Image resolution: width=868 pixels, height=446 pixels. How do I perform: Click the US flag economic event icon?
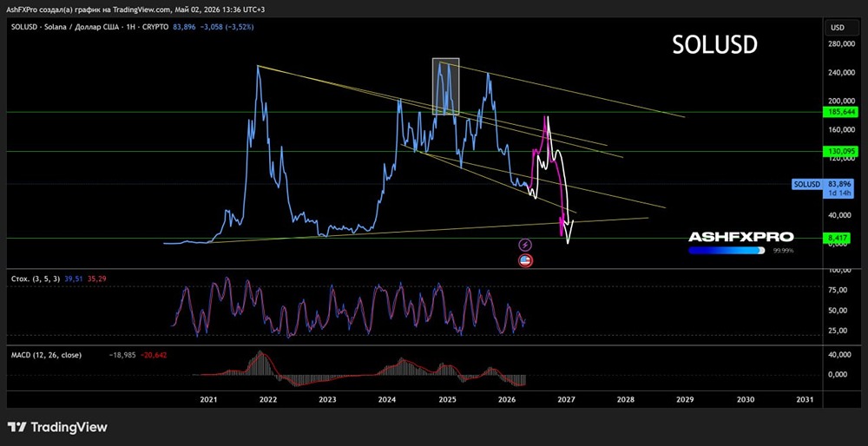(525, 261)
